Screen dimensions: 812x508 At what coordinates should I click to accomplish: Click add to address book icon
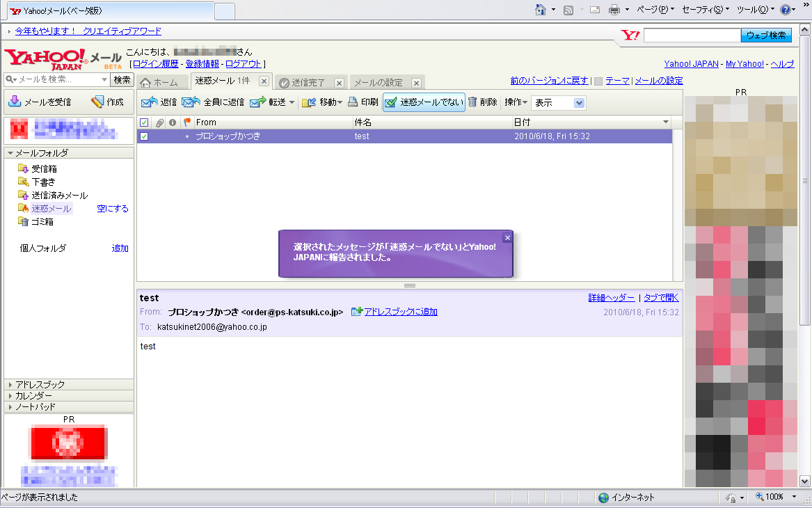pos(356,311)
